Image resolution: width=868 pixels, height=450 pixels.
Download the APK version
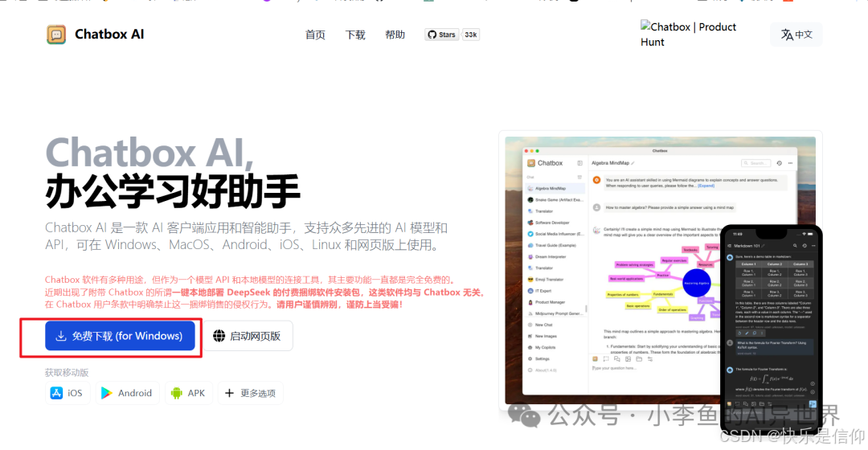(x=188, y=393)
